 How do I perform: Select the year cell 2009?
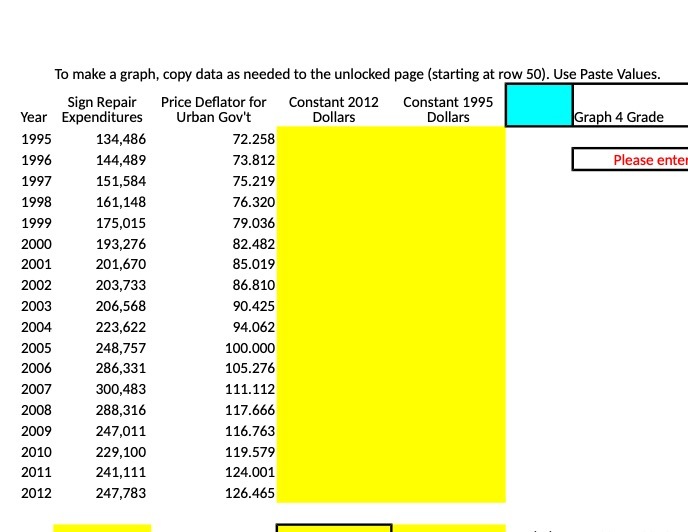tap(36, 431)
